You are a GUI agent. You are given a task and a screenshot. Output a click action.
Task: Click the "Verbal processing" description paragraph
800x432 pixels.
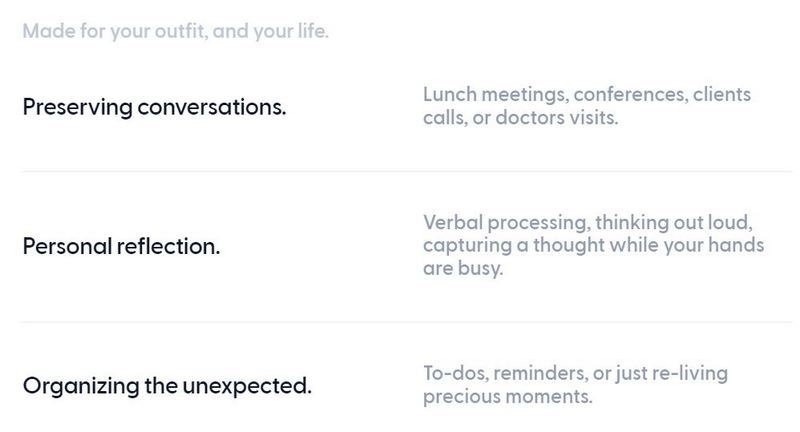click(x=593, y=245)
